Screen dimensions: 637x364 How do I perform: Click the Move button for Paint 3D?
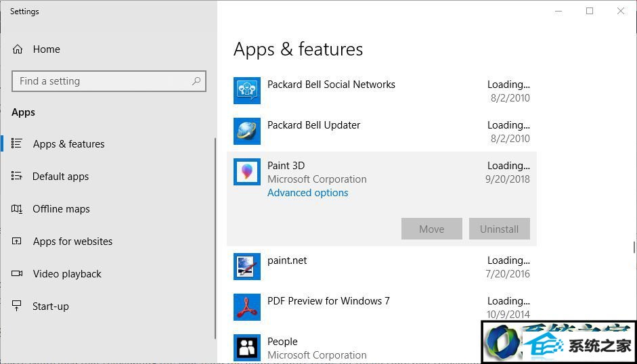431,229
